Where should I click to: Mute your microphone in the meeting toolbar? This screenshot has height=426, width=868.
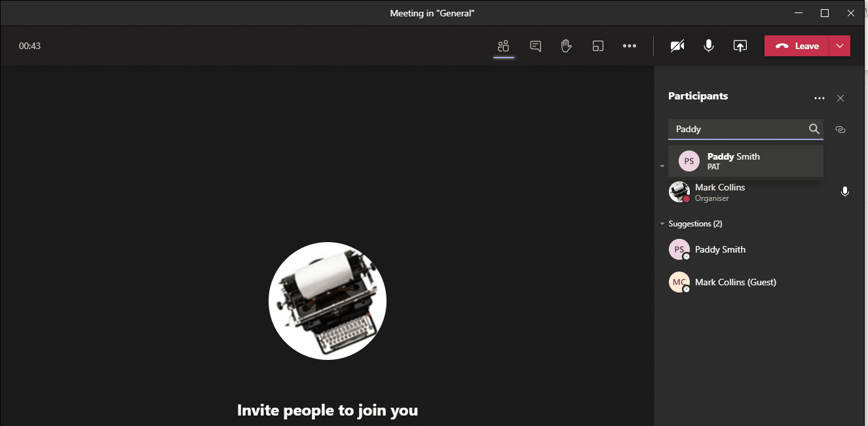tap(709, 46)
